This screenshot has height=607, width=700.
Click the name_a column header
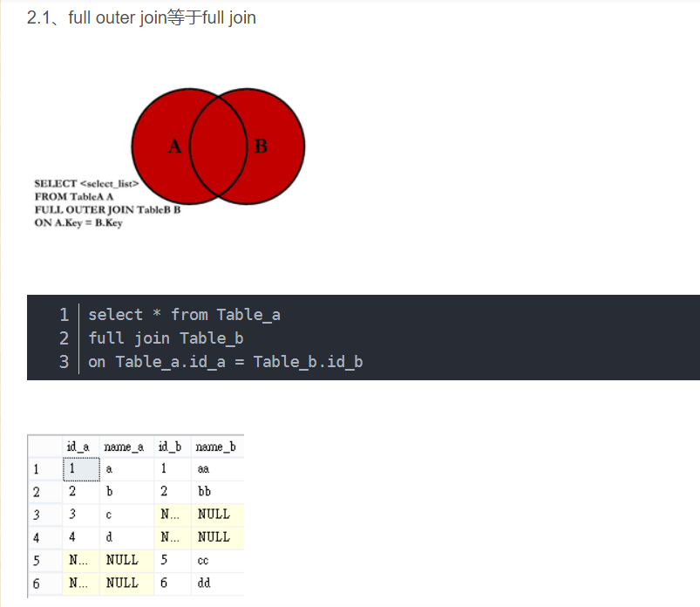(x=126, y=447)
